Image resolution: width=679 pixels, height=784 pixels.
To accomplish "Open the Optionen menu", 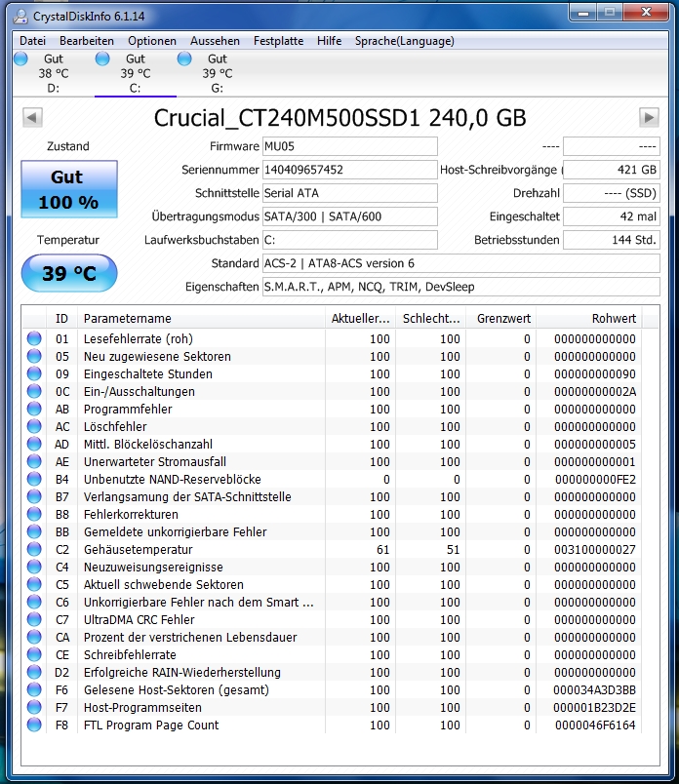I will (x=152, y=41).
